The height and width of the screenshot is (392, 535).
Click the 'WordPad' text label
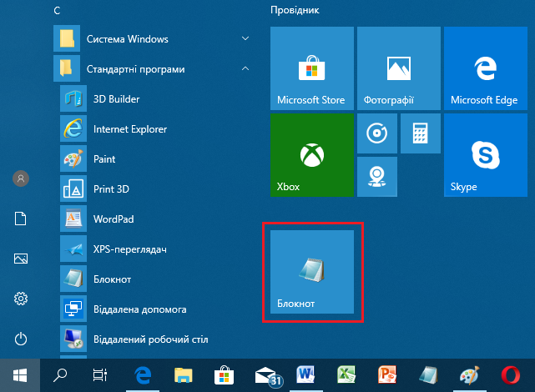coord(114,219)
